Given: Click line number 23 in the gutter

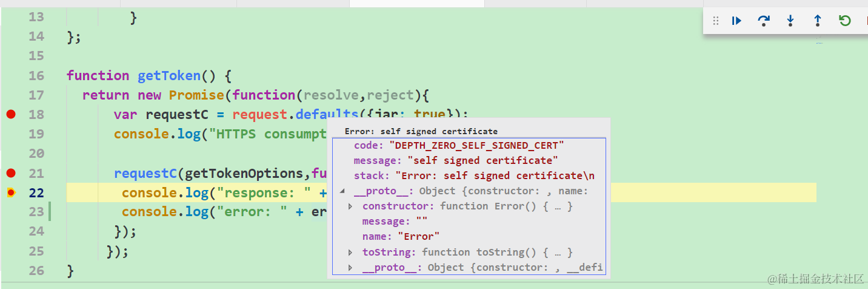Looking at the screenshot, I should click(x=36, y=211).
